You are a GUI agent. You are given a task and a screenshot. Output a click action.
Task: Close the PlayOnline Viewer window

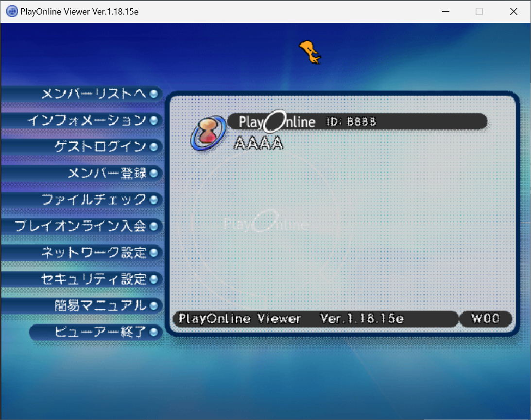pos(514,12)
